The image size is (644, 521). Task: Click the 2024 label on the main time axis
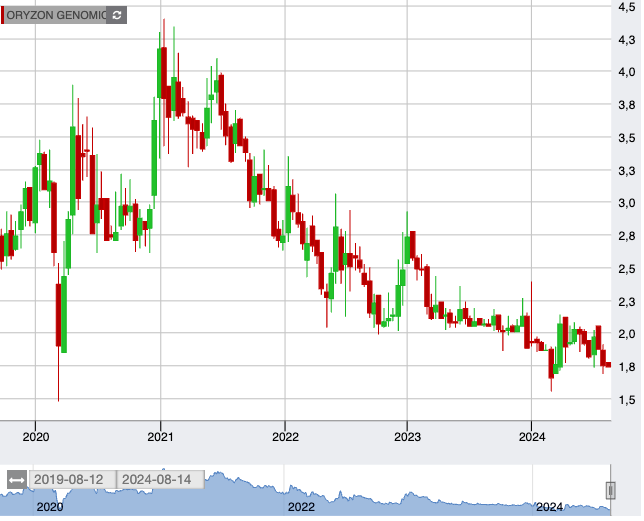pyautogui.click(x=532, y=437)
